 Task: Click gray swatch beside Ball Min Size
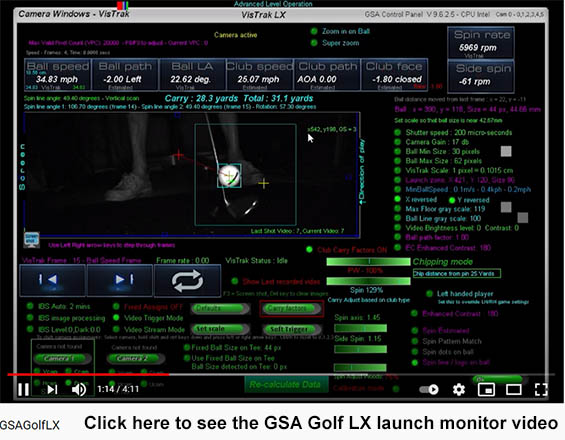point(506,151)
